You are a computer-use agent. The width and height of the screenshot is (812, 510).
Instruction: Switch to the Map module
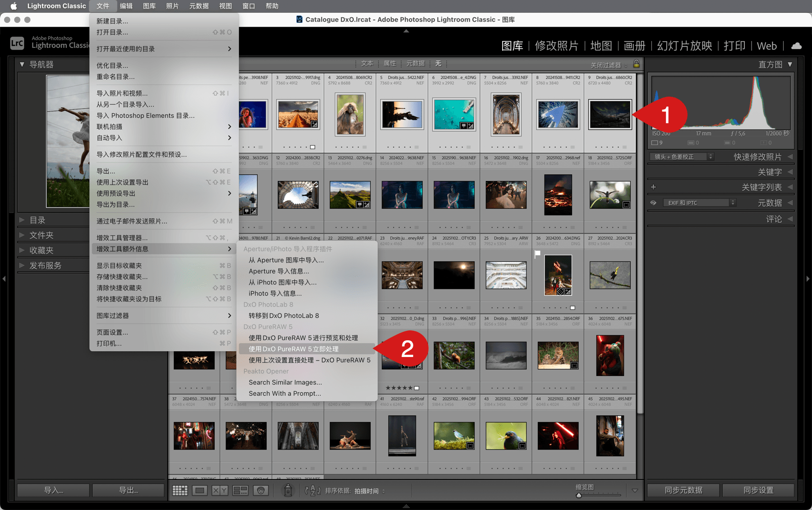(x=601, y=46)
